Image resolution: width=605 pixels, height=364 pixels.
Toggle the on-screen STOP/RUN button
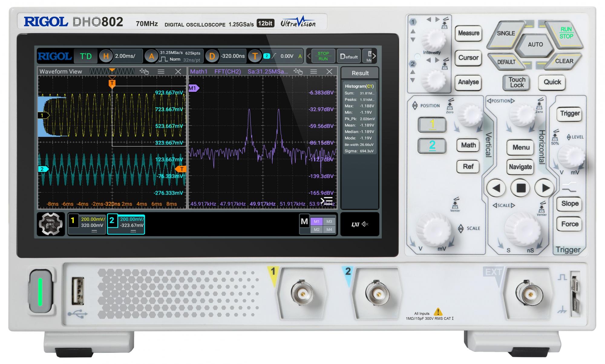(x=323, y=56)
